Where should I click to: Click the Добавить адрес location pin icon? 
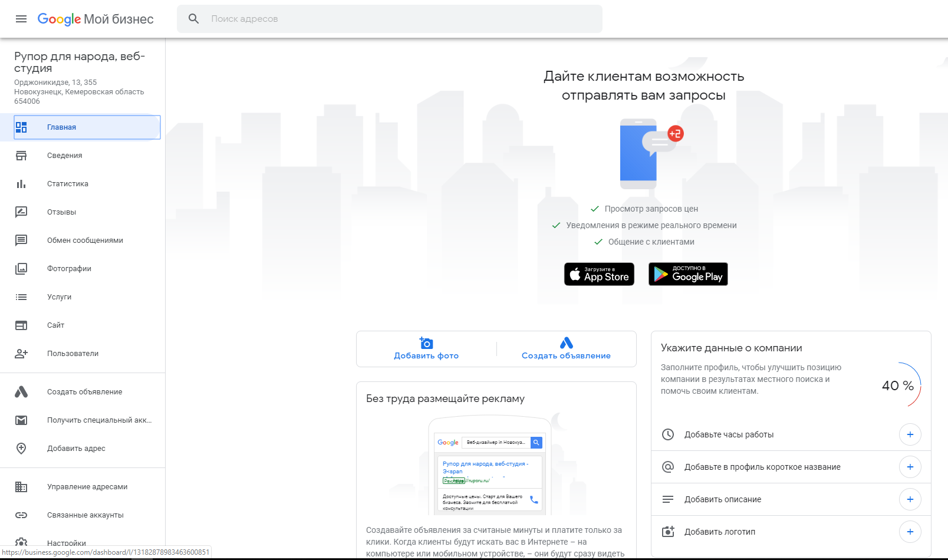(21, 449)
